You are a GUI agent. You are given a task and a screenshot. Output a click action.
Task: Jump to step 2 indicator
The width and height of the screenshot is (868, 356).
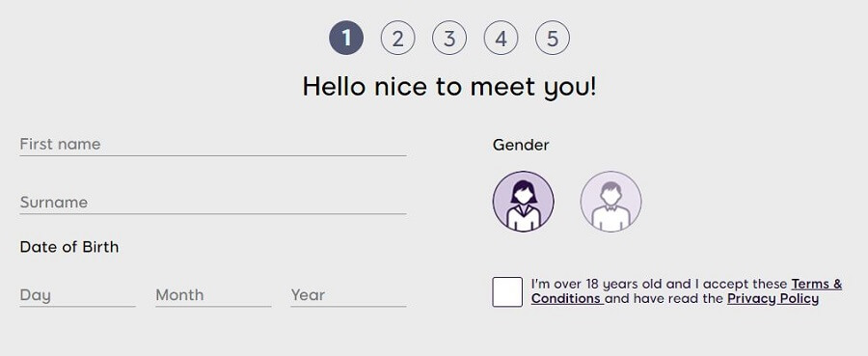click(x=397, y=38)
